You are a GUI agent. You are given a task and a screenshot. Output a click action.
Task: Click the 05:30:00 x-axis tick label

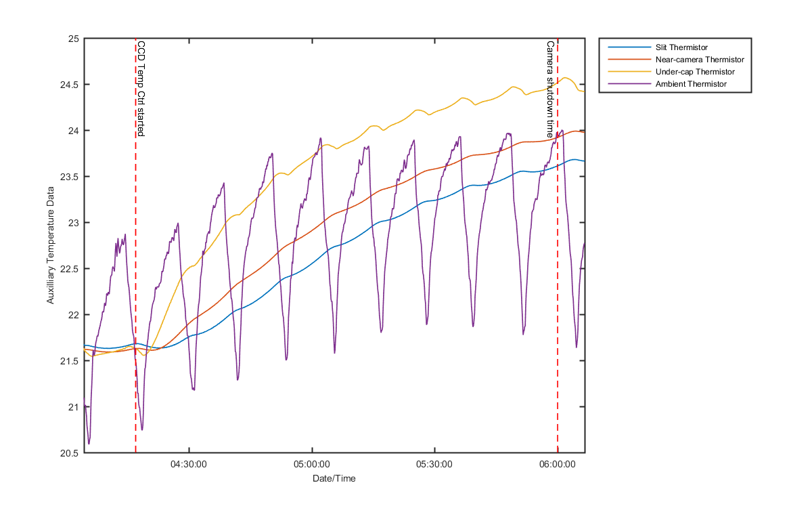point(434,465)
